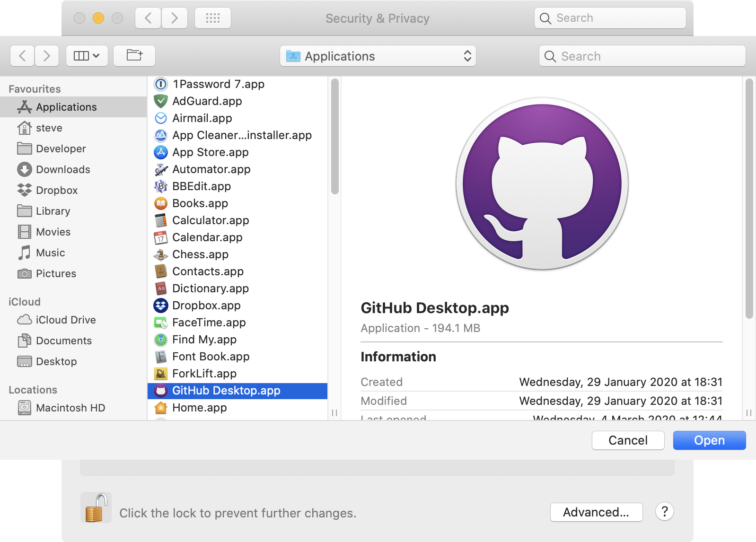Select Dictionary.app in list
756x542 pixels.
237,288
